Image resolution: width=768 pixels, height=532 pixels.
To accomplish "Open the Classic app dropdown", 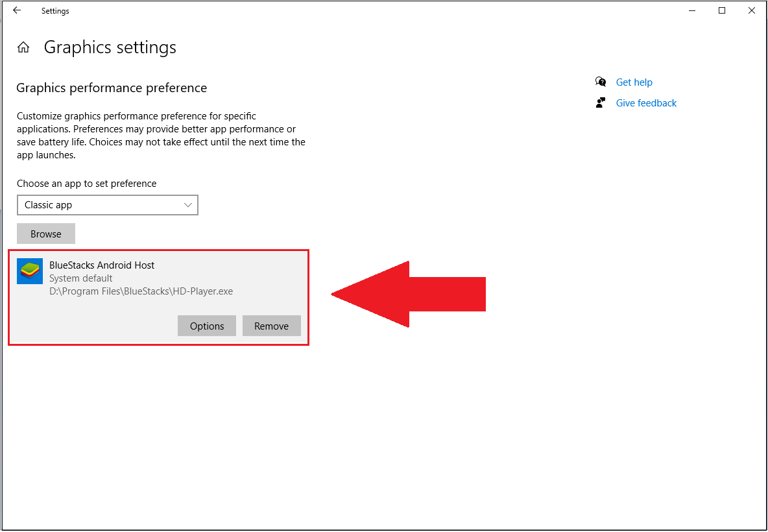I will pos(107,205).
